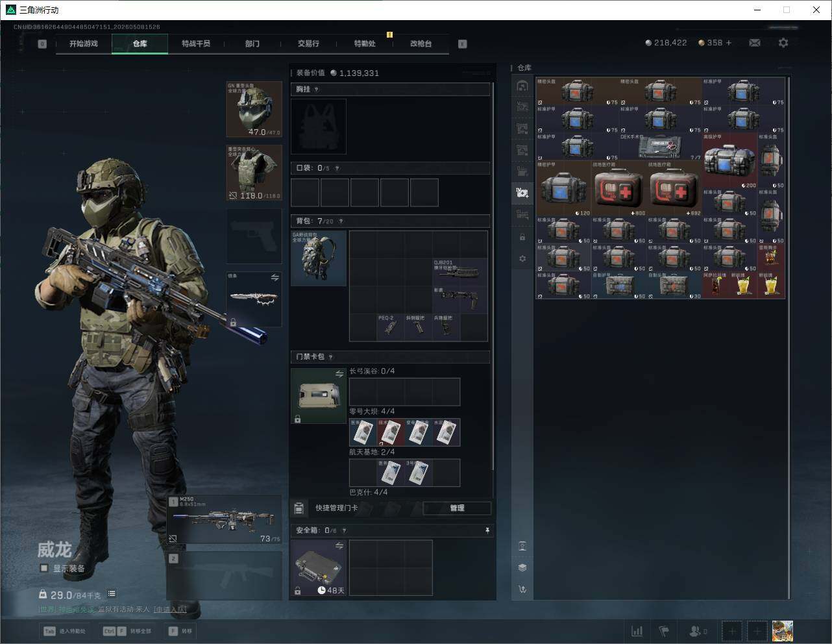
Task: Click the swap arrows on the knife slot
Action: click(x=275, y=278)
